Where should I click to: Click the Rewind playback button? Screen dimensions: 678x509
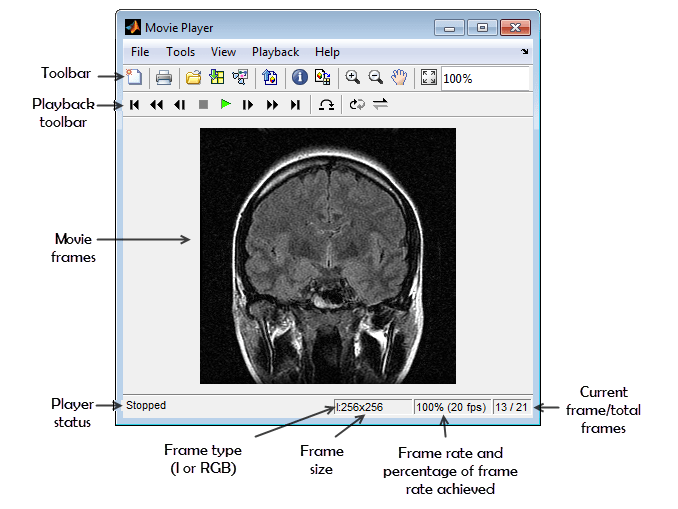[x=157, y=105]
